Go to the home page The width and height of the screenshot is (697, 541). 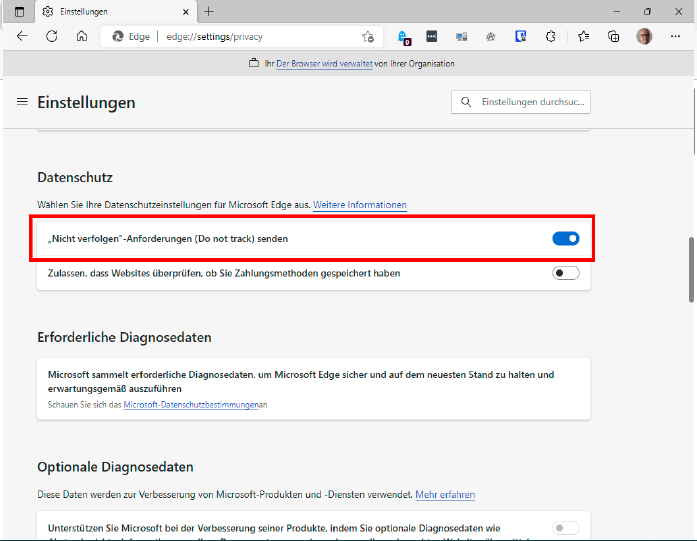coord(82,36)
